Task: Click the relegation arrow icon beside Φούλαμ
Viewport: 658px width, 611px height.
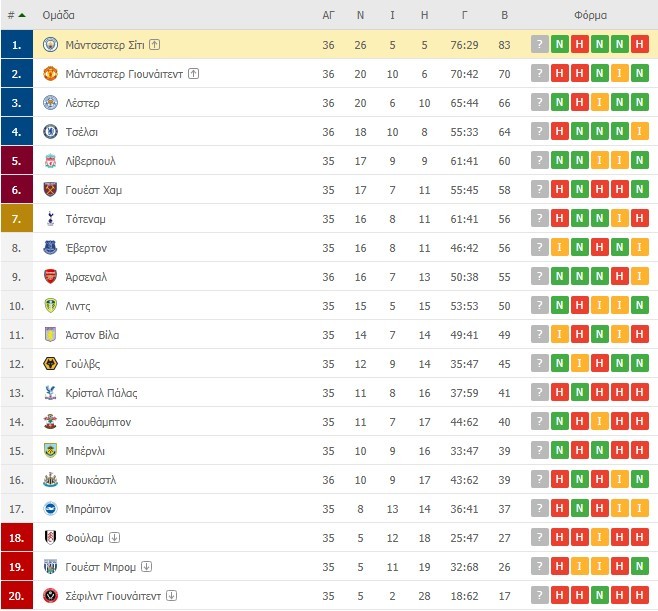Action: [x=115, y=538]
